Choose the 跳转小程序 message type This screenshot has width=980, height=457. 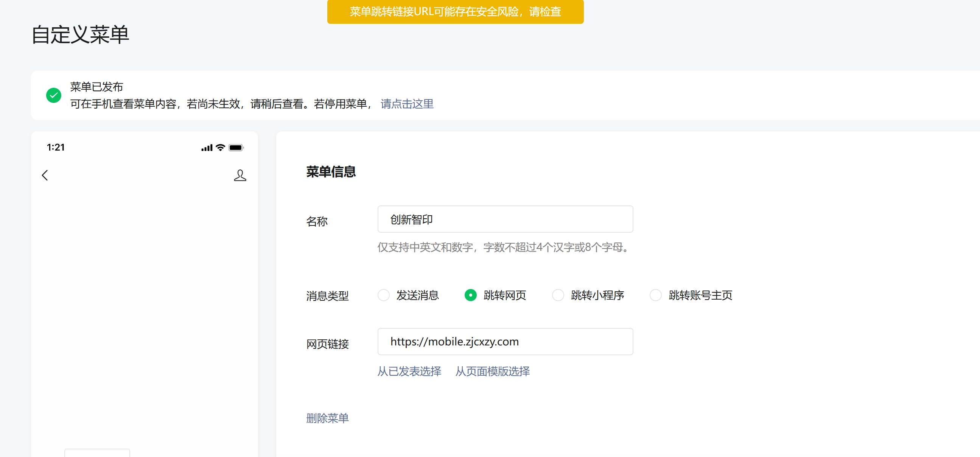558,295
